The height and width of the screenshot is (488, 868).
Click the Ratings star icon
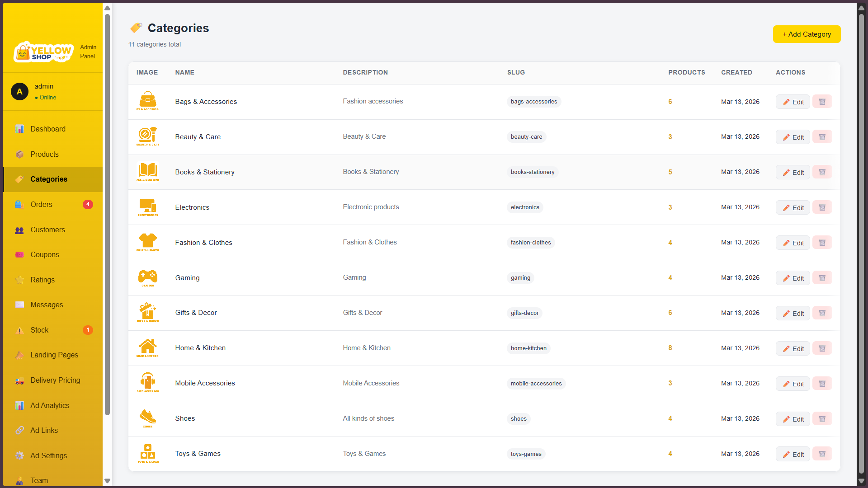[19, 280]
